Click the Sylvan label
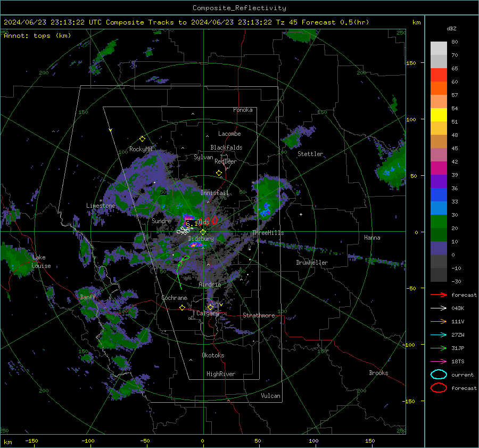This screenshot has height=448, width=479. (x=203, y=157)
